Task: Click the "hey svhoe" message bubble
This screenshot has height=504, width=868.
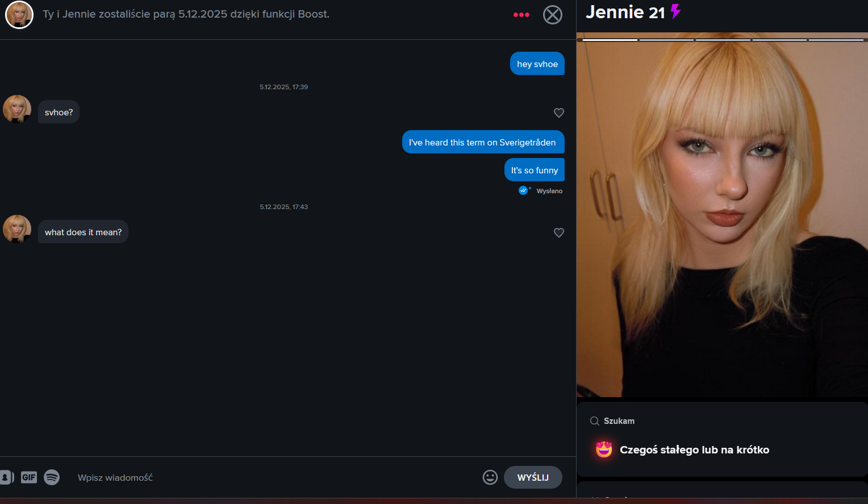Action: [537, 64]
